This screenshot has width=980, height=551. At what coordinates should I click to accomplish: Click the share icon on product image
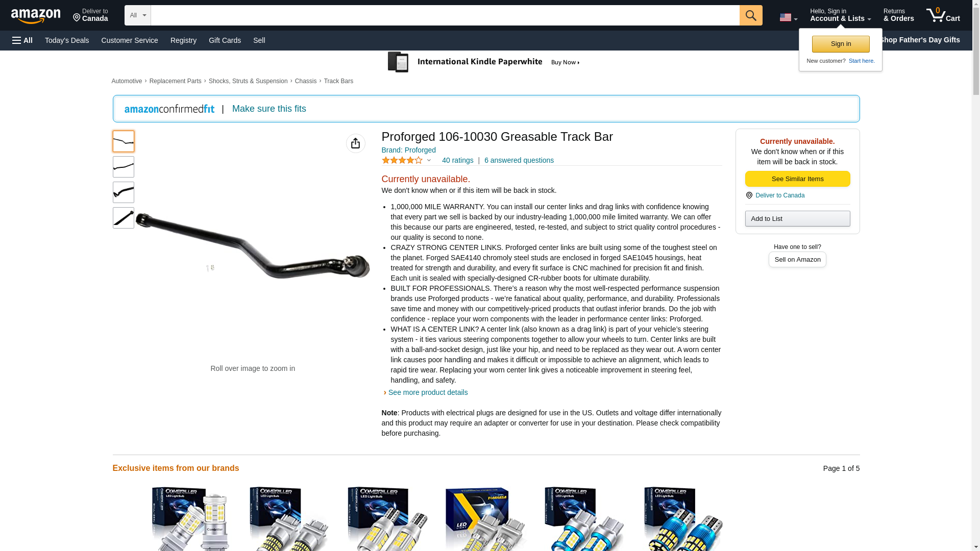356,143
